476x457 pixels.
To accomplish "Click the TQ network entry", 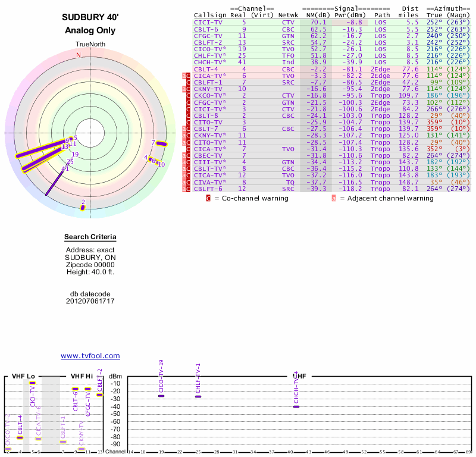I will click(290, 182).
